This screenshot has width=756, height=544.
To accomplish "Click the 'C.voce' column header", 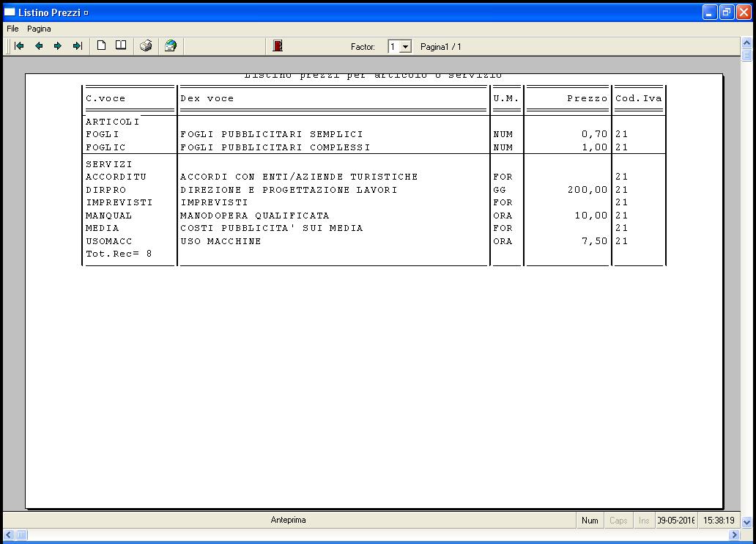I will click(x=105, y=98).
